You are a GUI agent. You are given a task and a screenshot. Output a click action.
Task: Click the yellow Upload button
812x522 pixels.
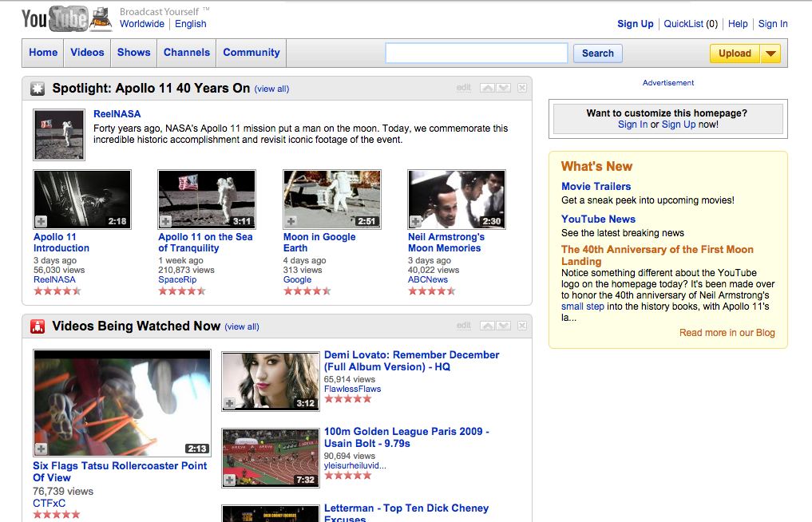[x=735, y=53]
